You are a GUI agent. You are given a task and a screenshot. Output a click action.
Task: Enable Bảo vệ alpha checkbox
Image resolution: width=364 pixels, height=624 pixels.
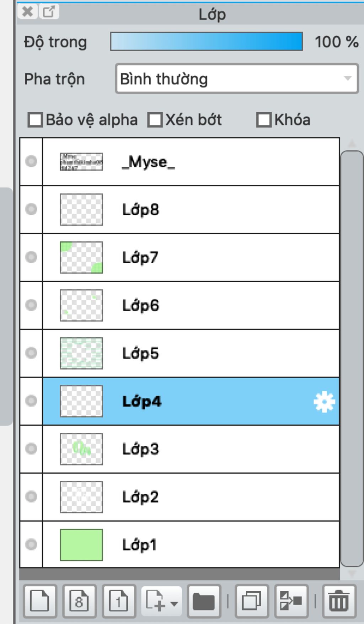[35, 120]
